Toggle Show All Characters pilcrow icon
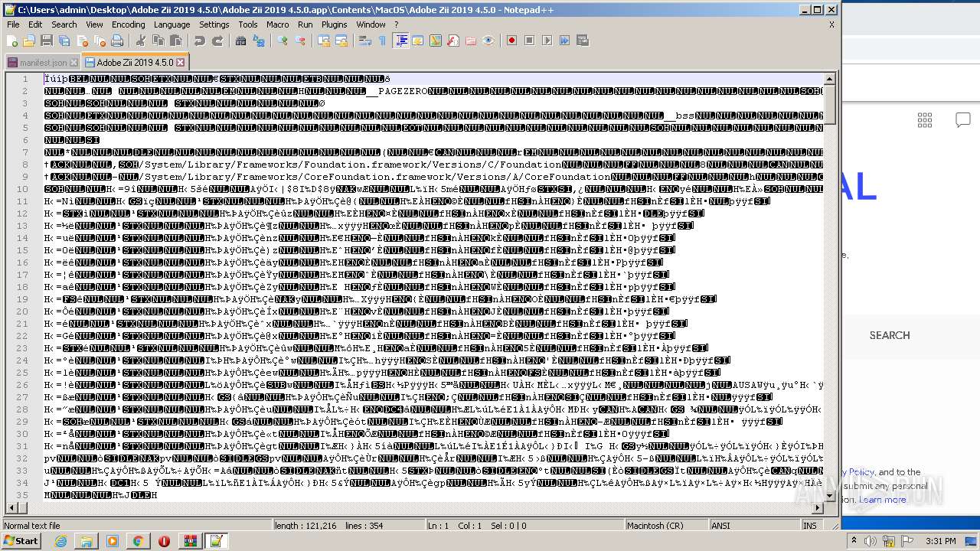Screen dimensions: 980x551 tap(382, 41)
